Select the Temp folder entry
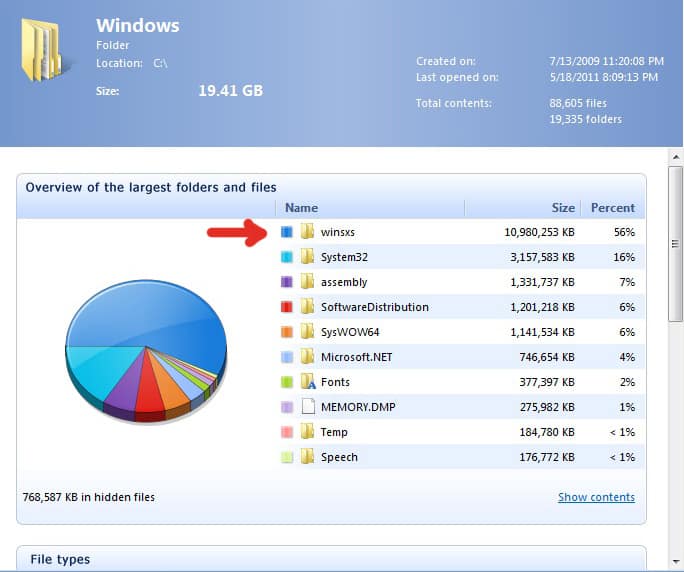Viewport: 684px width, 572px height. pyautogui.click(x=333, y=432)
